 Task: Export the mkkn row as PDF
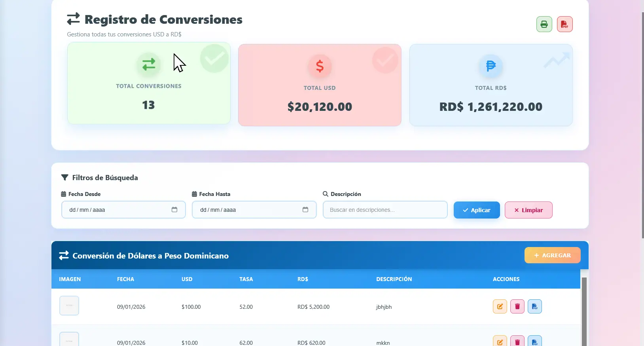[534, 341]
